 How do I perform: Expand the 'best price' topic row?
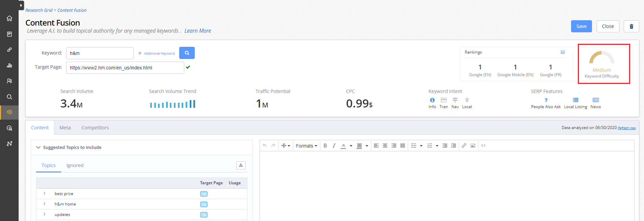tap(44, 193)
